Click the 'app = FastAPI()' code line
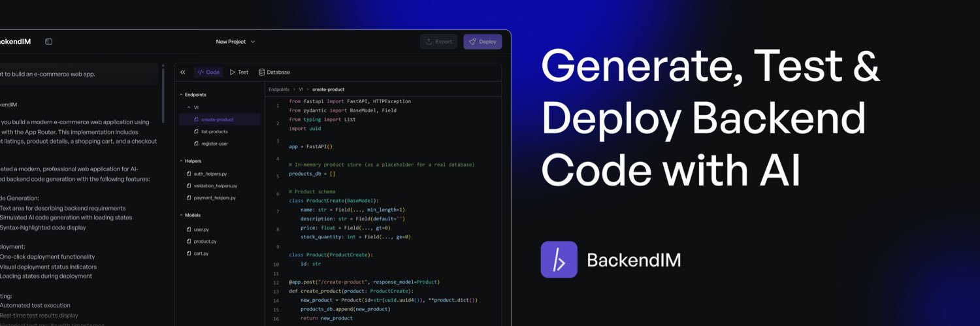 click(x=311, y=146)
